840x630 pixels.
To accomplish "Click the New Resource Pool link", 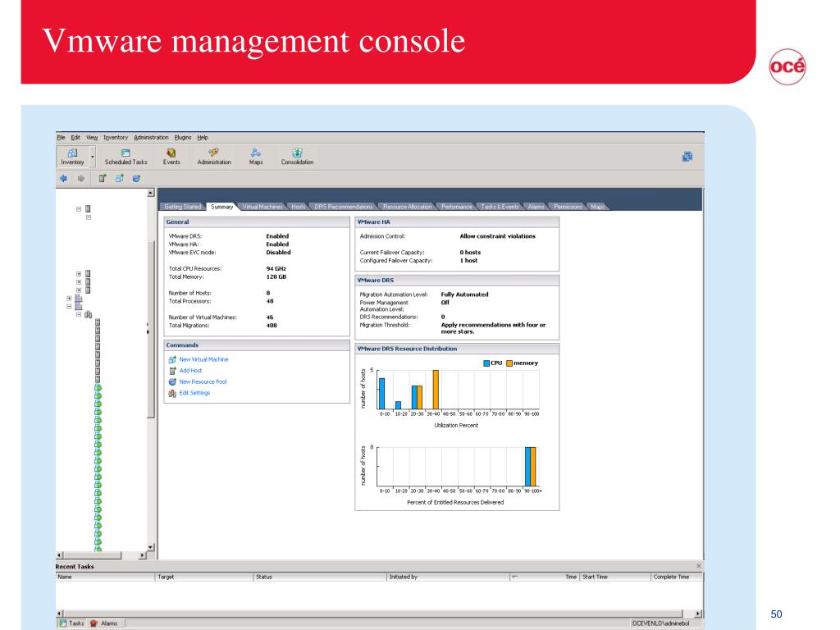I will point(203,382).
